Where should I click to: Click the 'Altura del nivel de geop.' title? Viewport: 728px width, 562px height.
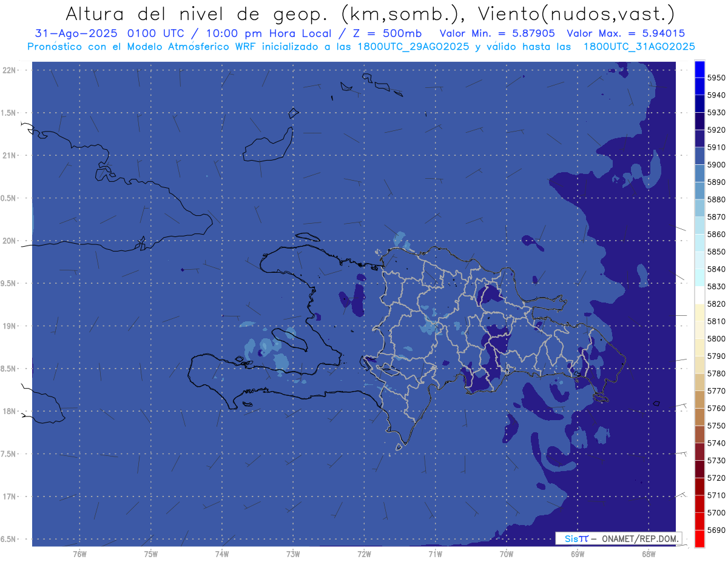(200, 13)
